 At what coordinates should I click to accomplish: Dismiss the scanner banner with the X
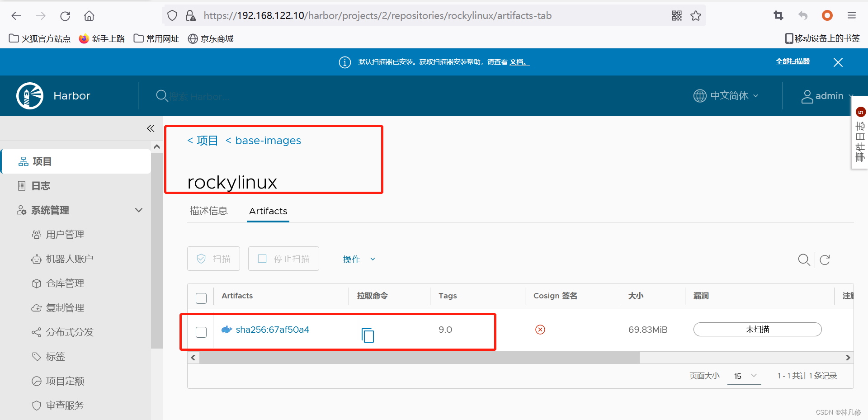tap(838, 62)
